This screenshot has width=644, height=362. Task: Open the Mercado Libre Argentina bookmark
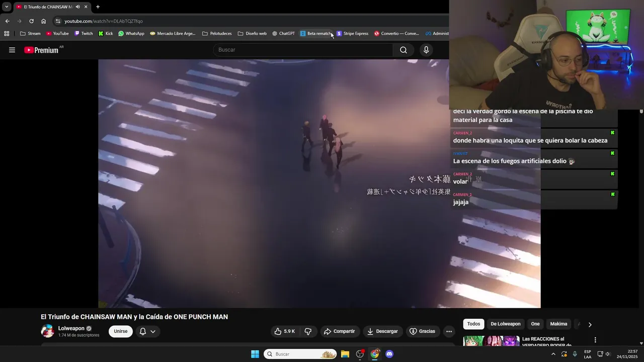click(173, 34)
